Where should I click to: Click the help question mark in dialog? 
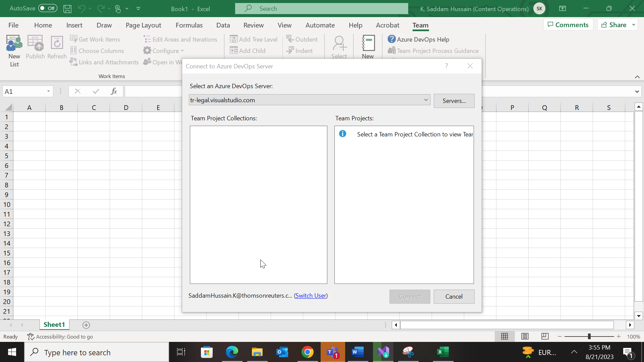coord(446,66)
